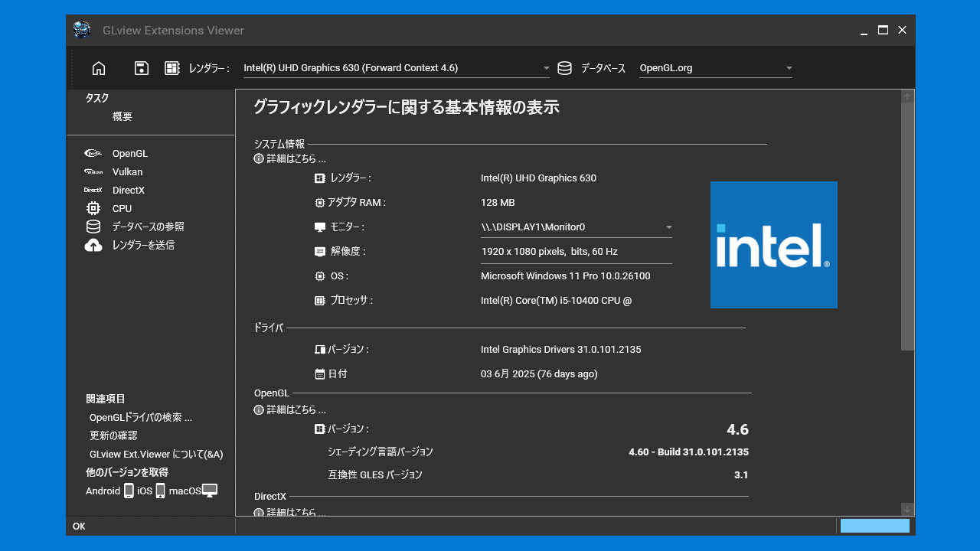Click the renderer chip icon beside レンダラー
980x551 pixels.
[x=172, y=68]
